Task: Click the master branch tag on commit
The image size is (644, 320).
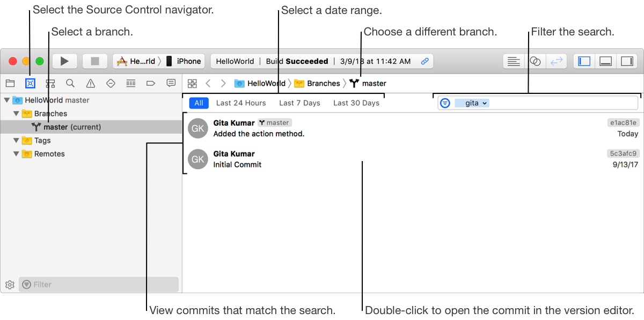Action: point(275,122)
